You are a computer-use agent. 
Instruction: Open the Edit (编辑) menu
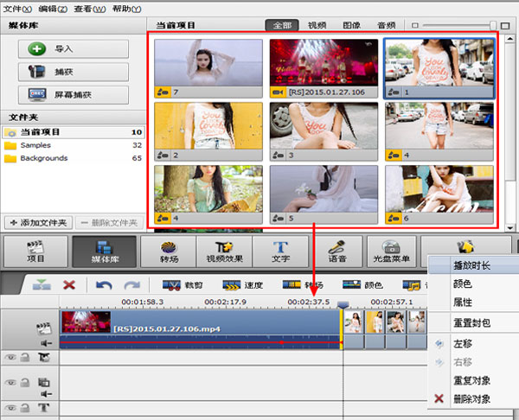click(53, 9)
